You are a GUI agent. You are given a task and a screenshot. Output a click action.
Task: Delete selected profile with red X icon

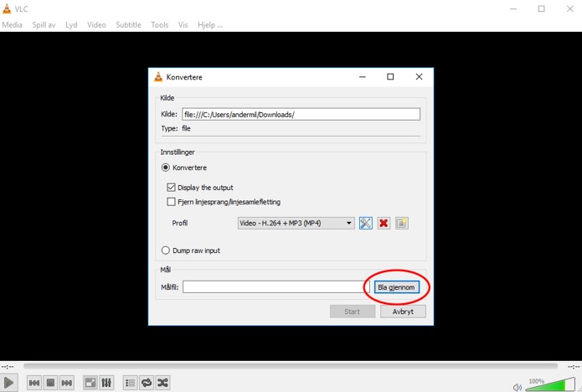click(384, 223)
